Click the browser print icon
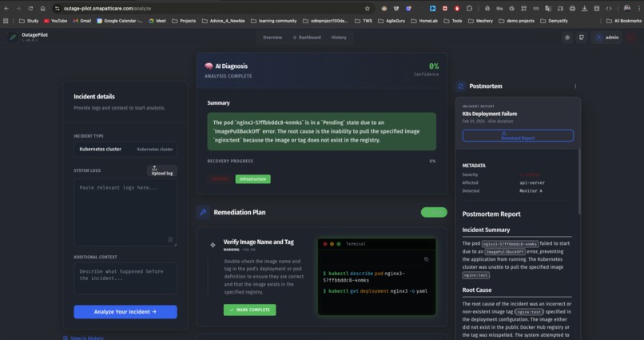Screen dimensions: 644x340 572,8
